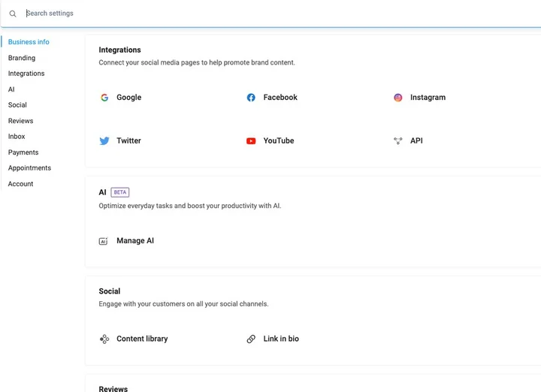Click the Manage AI icon
Image resolution: width=541 pixels, height=392 pixels.
104,241
